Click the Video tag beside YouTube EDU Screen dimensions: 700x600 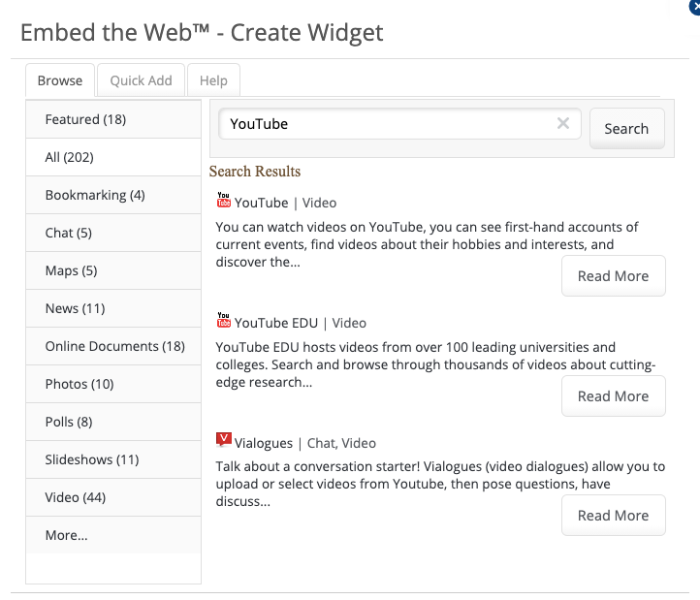click(x=349, y=323)
